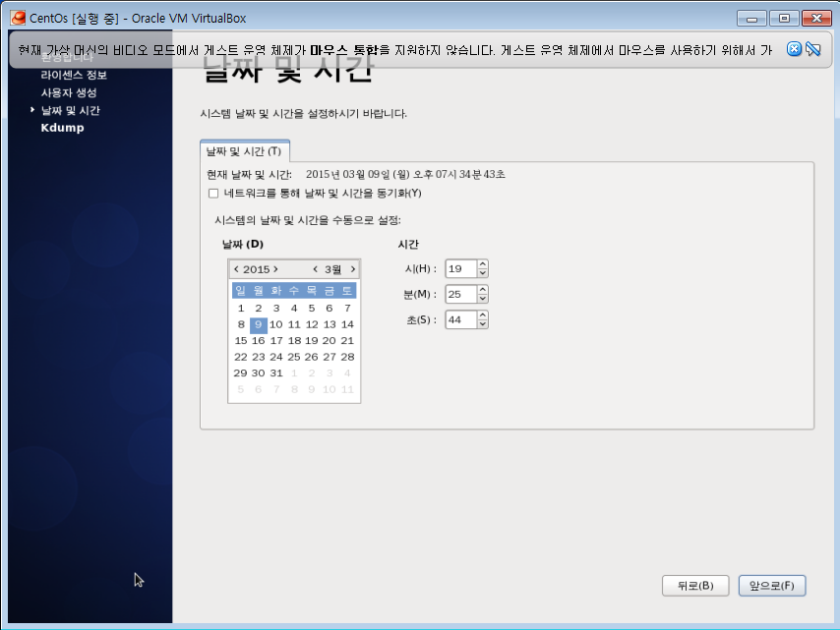Select day 31 in the calendar
Viewport: 840px width, 630px height.
coord(275,373)
